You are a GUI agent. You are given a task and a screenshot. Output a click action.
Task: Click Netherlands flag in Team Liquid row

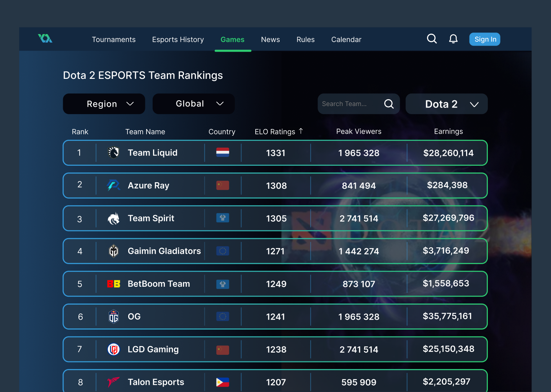point(223,152)
